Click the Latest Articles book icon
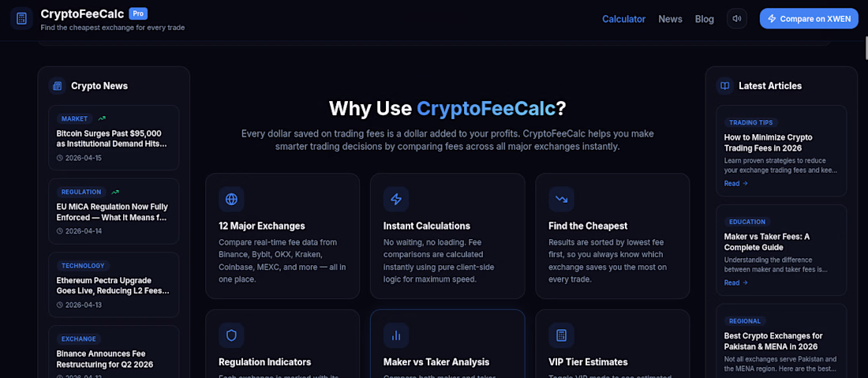 724,85
